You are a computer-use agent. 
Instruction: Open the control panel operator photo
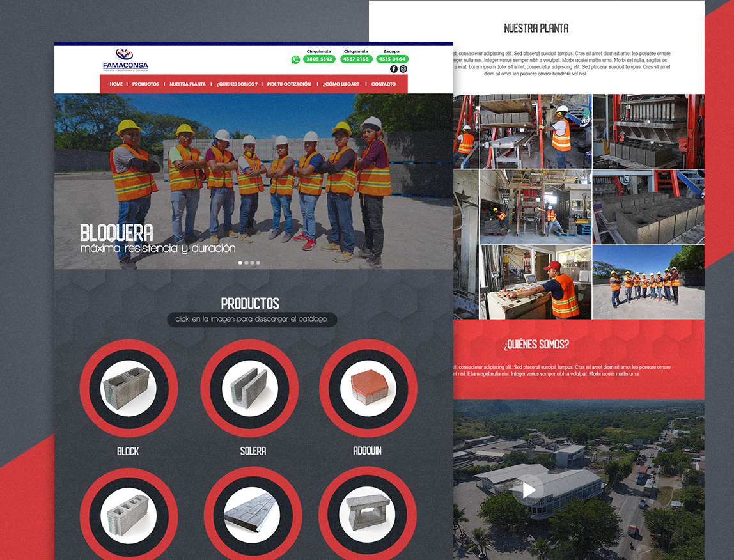click(536, 282)
